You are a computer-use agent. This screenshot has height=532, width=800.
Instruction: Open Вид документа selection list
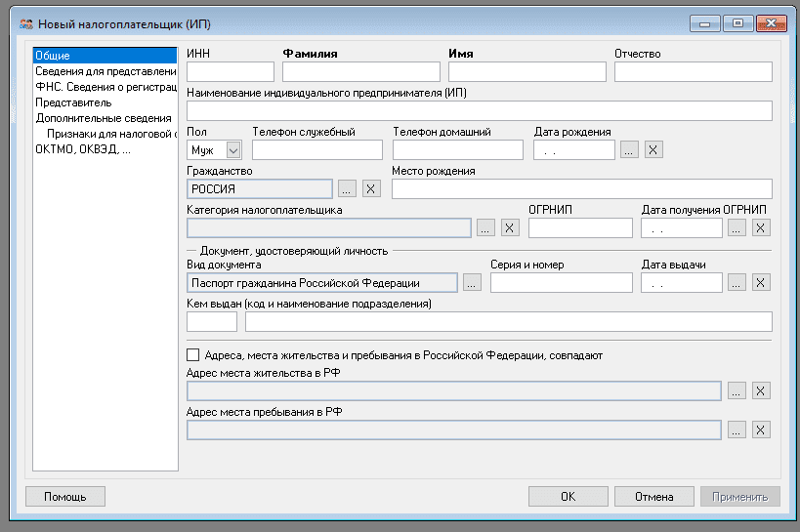pyautogui.click(x=473, y=282)
